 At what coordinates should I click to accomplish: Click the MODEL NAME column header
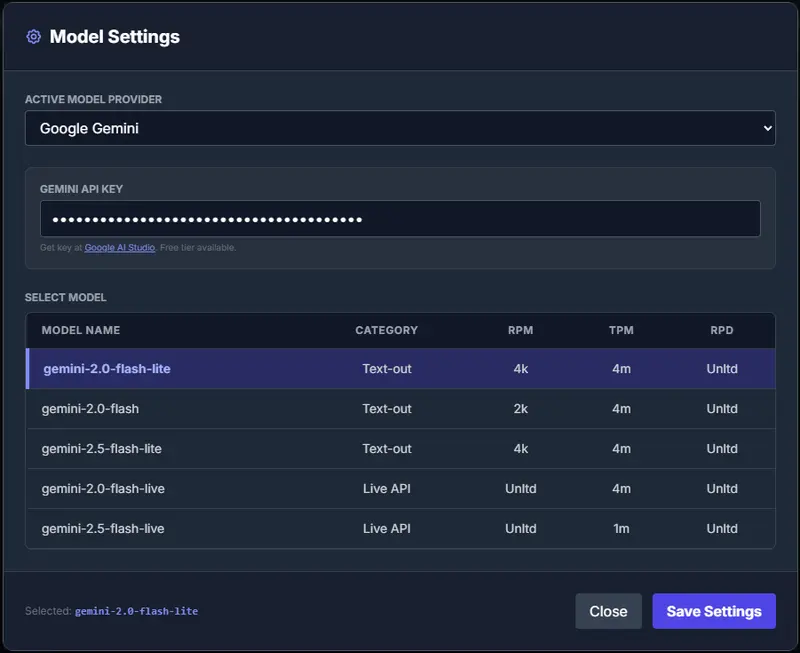tap(81, 330)
